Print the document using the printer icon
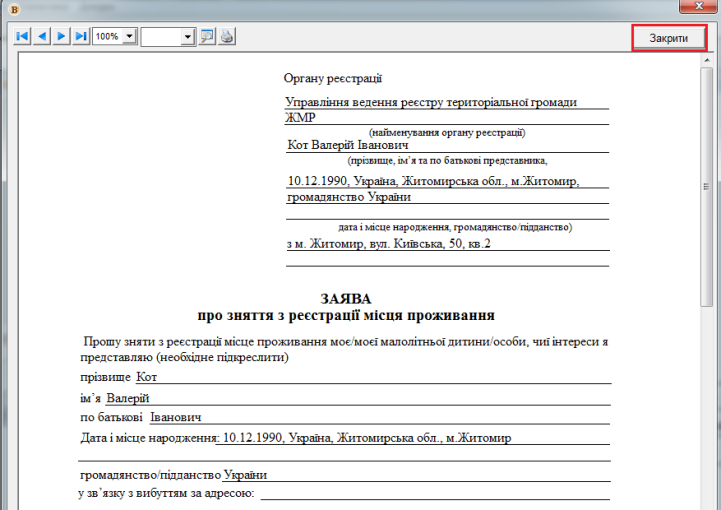This screenshot has width=721, height=510. [227, 36]
